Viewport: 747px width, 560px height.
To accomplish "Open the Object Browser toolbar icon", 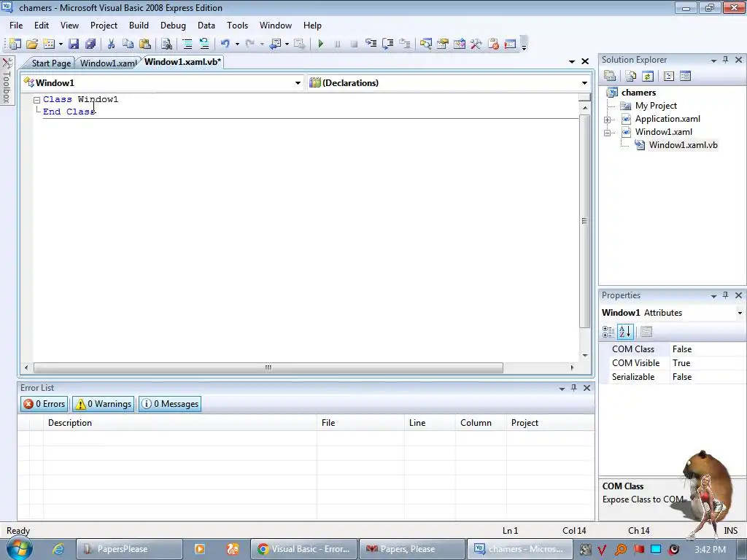I will click(x=460, y=44).
